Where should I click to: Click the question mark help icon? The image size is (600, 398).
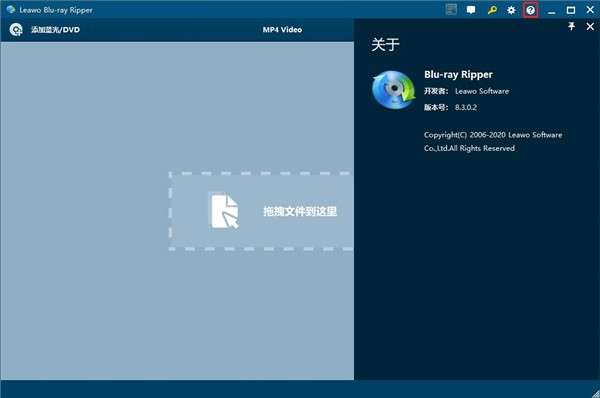(x=530, y=10)
